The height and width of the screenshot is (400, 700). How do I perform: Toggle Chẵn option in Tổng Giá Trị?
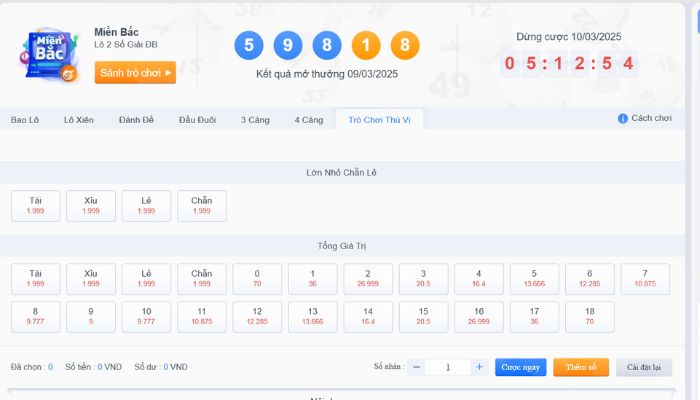pyautogui.click(x=202, y=278)
